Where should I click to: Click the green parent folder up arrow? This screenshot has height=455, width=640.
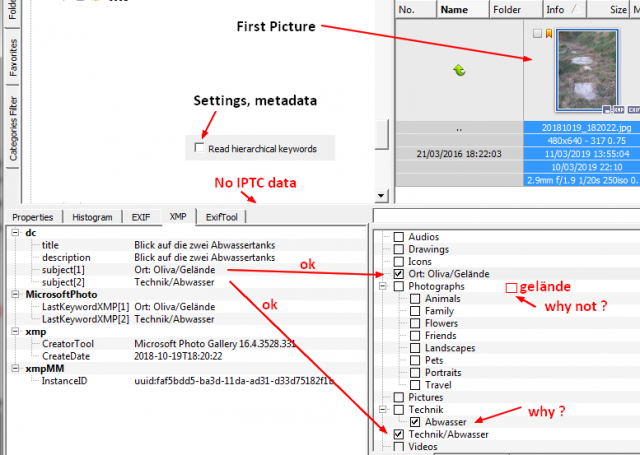coord(459,71)
